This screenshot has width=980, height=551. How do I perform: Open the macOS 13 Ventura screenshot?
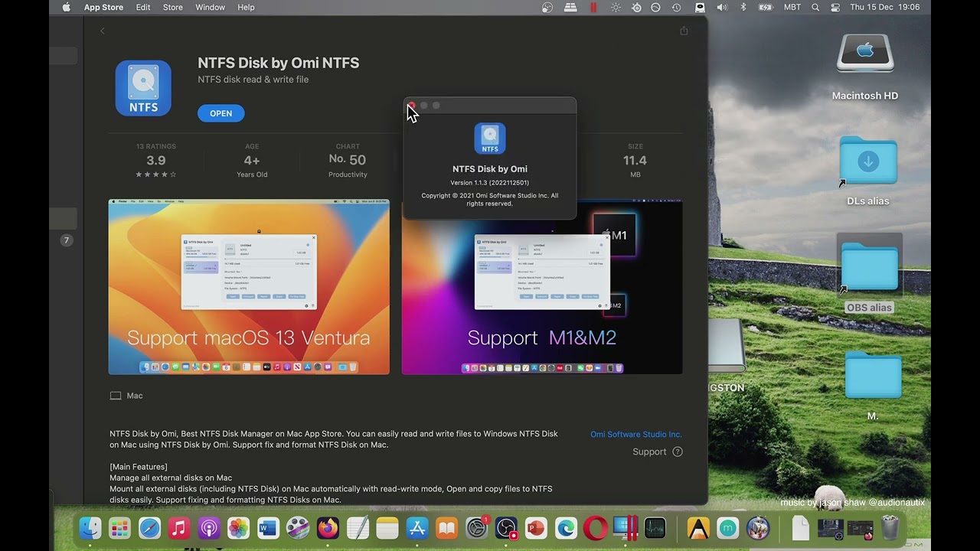(249, 287)
